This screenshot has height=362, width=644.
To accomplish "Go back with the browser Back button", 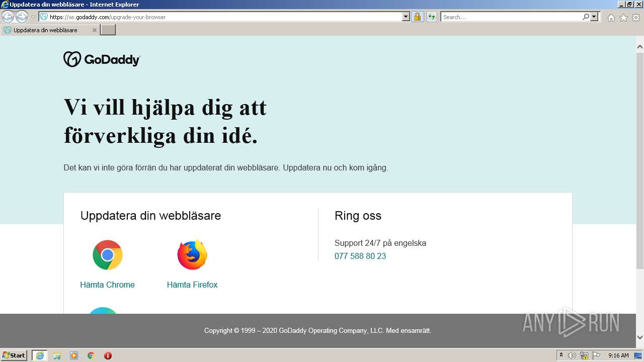I will [8, 17].
